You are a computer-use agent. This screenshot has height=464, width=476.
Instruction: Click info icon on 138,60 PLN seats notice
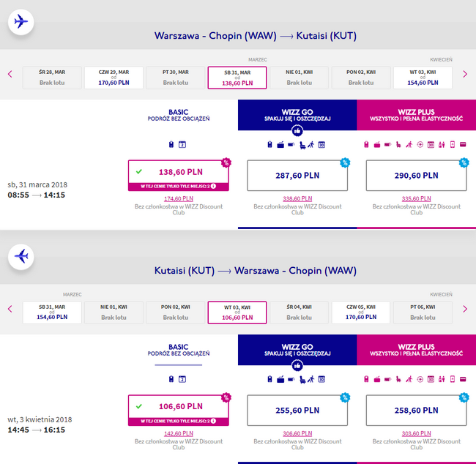pyautogui.click(x=213, y=186)
